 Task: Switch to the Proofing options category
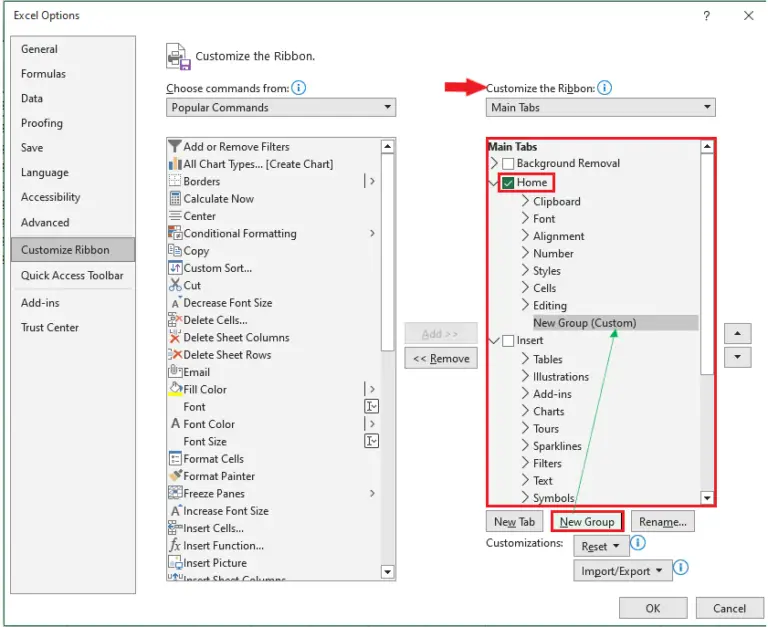coord(42,123)
